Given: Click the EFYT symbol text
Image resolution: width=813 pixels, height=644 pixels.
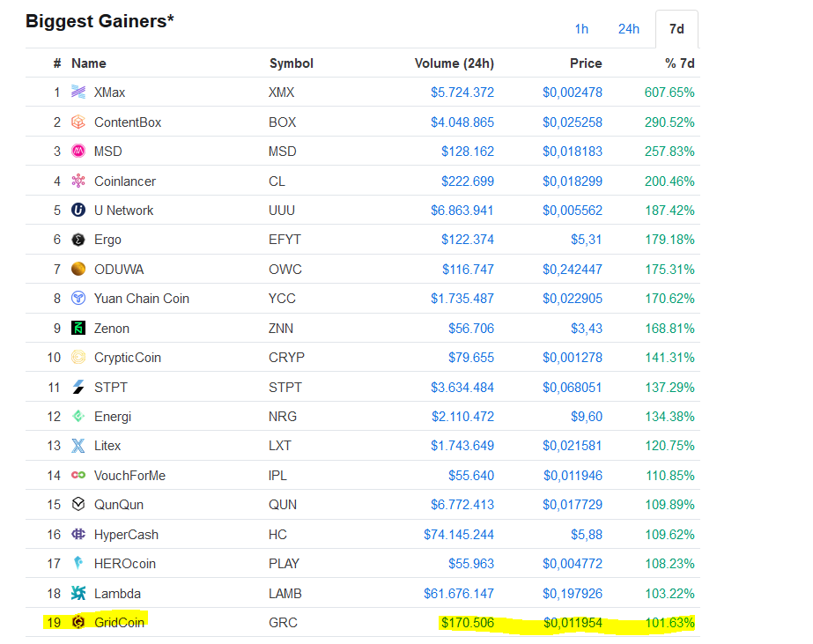Looking at the screenshot, I should pos(285,240).
